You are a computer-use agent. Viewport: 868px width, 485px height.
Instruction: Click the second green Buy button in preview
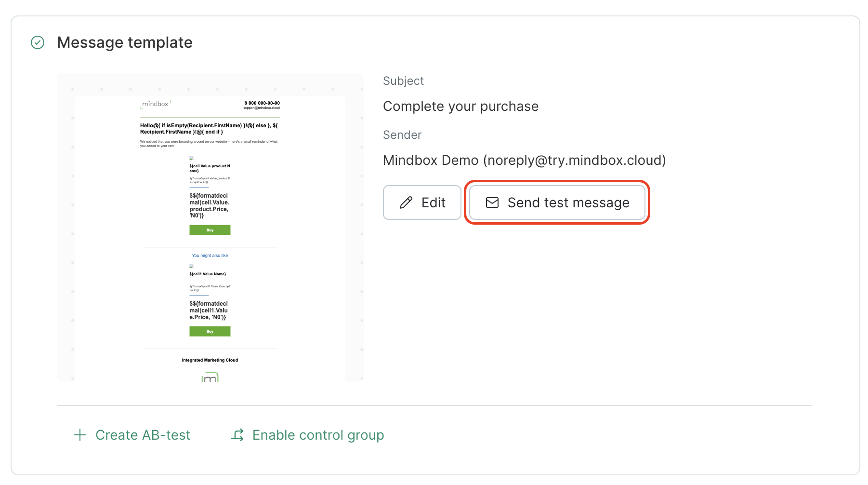pyautogui.click(x=210, y=331)
